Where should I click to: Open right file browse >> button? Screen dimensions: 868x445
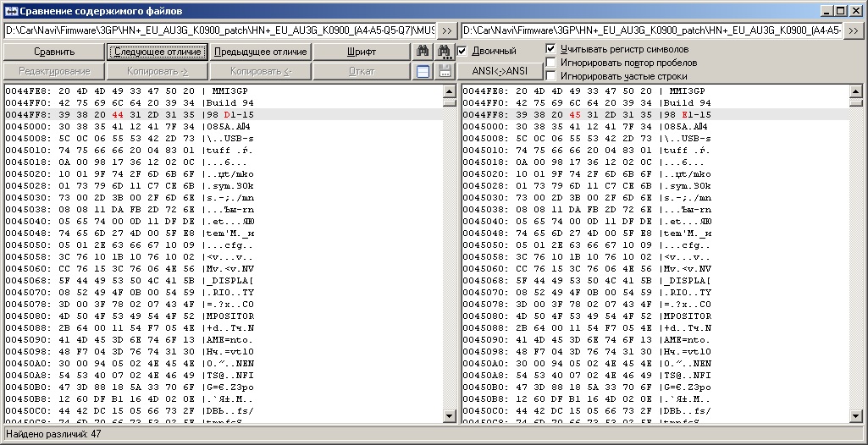pos(854,30)
